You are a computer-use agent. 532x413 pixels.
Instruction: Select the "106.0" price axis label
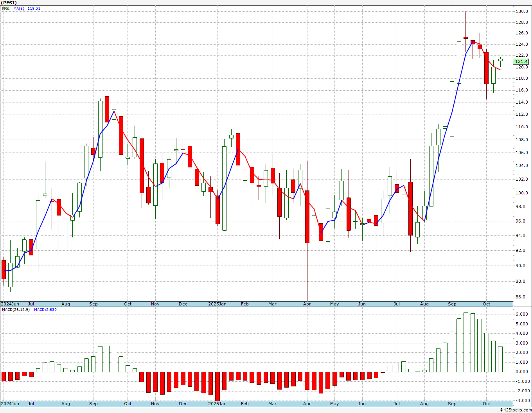(x=521, y=153)
